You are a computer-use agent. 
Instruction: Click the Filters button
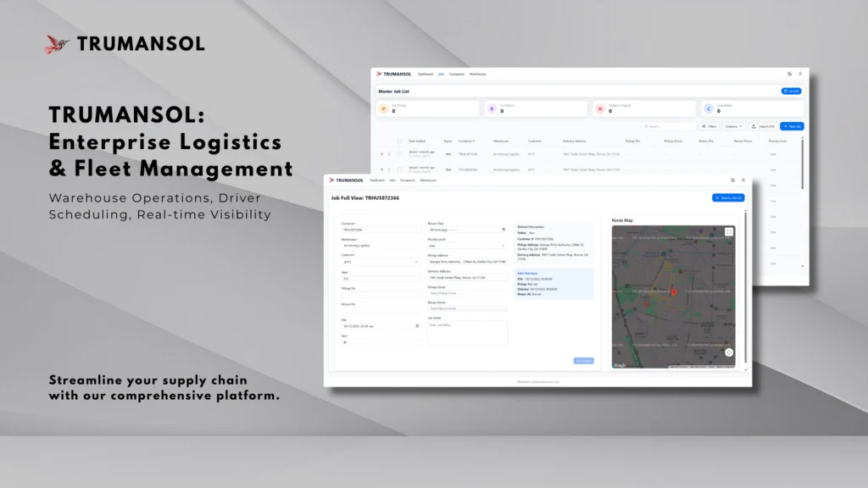click(x=709, y=126)
